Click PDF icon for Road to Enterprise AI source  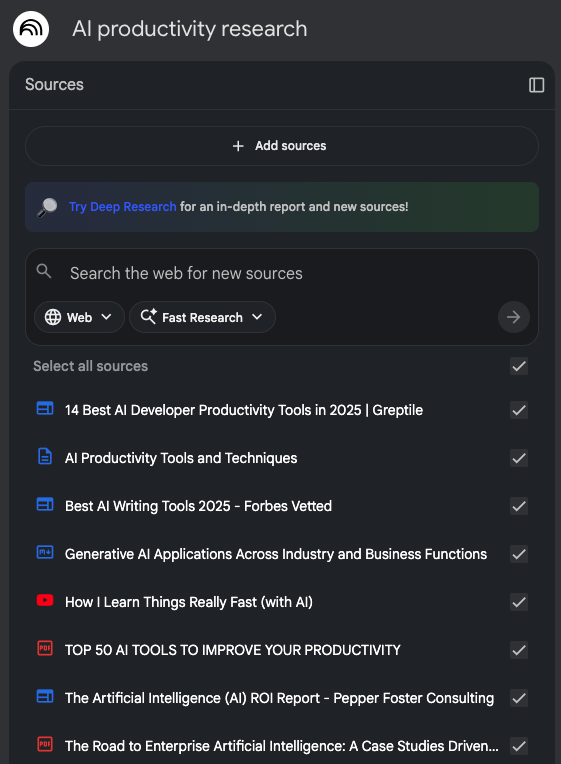pos(45,744)
